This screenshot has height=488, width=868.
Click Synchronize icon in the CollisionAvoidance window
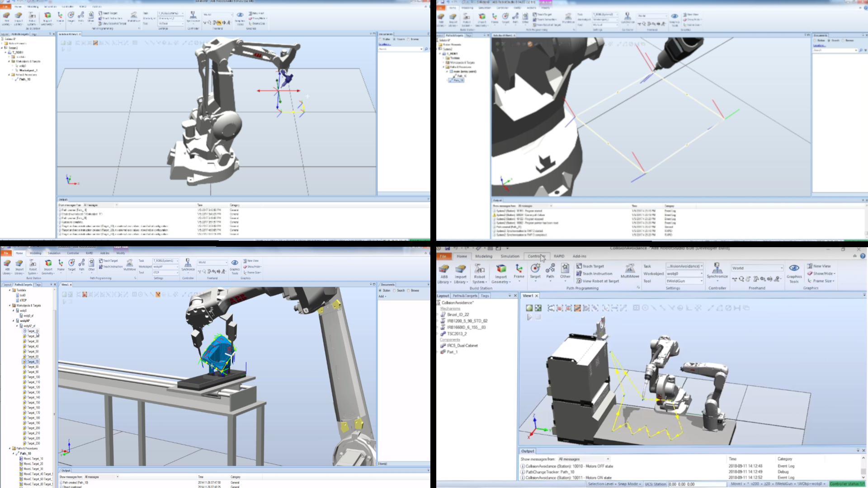coord(717,268)
